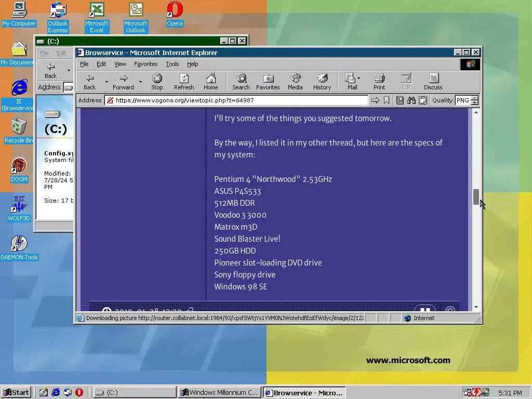Select the My Documents desktop folder

(17, 54)
